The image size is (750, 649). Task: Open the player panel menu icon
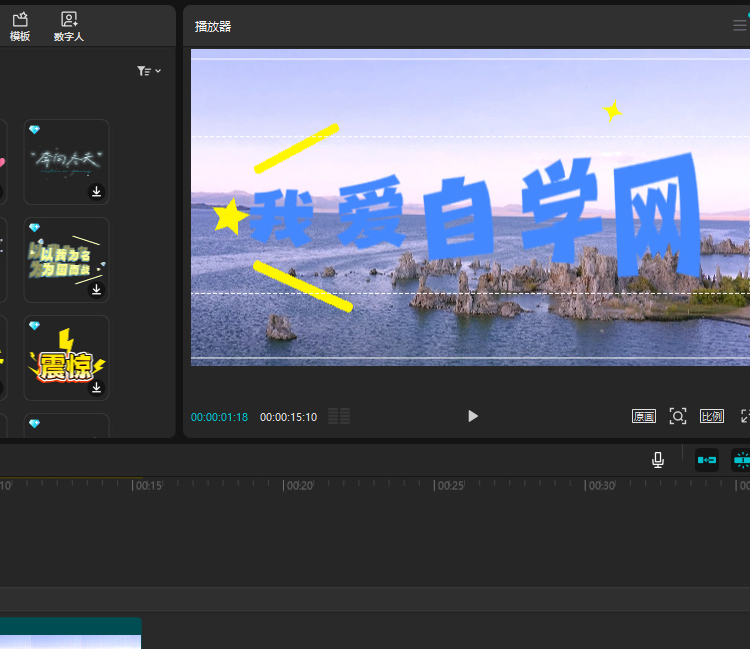(x=739, y=25)
